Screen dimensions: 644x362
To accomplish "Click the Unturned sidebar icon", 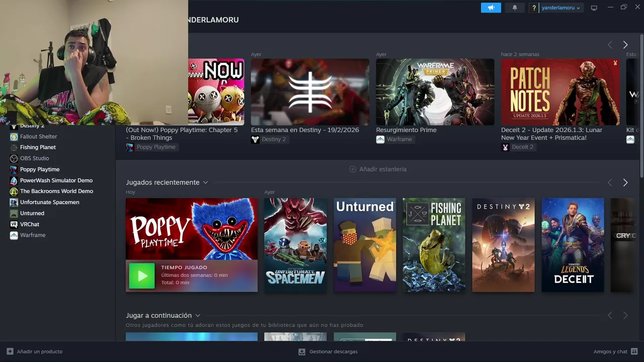I will [14, 213].
